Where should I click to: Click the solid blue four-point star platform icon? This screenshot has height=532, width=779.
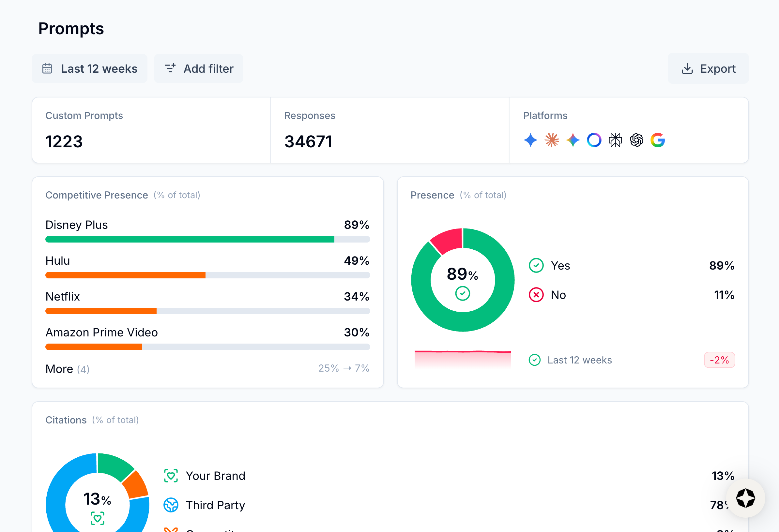point(530,140)
